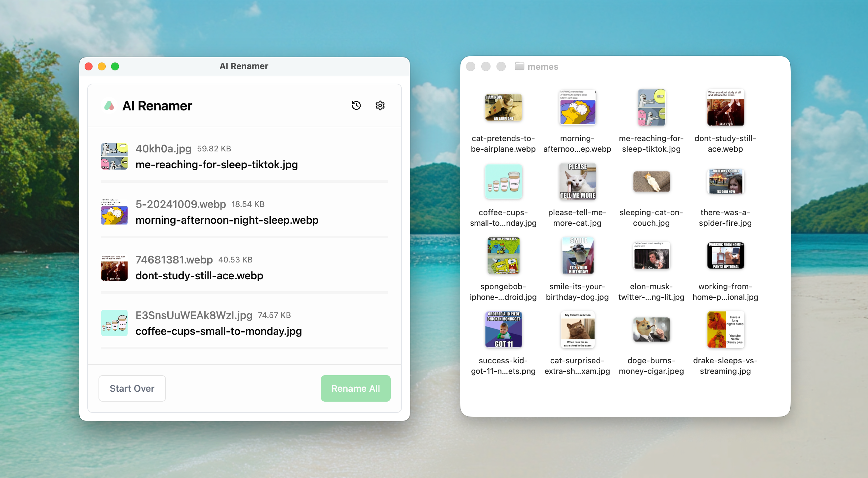Select please-tell-me-more-cat.jpg thumbnail

coord(577,182)
